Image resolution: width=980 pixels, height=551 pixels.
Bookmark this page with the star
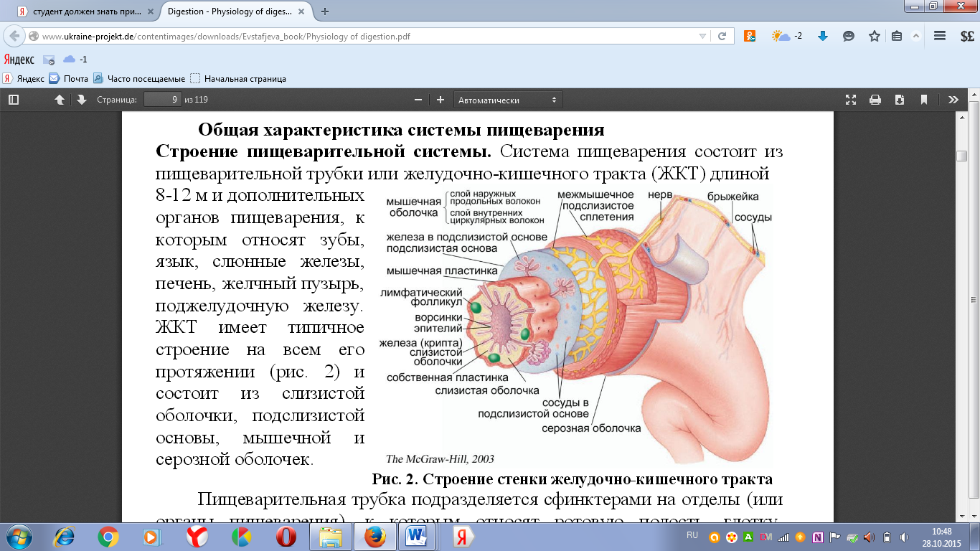pyautogui.click(x=874, y=36)
